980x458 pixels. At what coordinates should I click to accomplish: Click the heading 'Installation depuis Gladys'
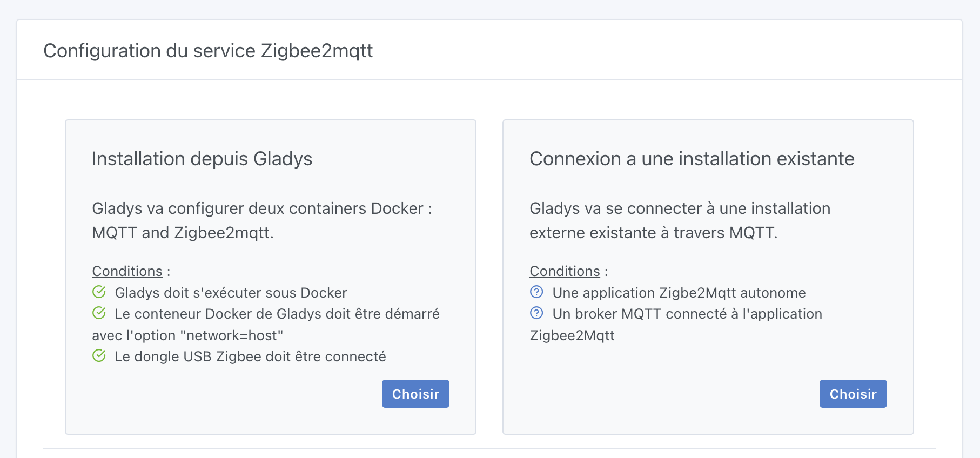click(202, 159)
